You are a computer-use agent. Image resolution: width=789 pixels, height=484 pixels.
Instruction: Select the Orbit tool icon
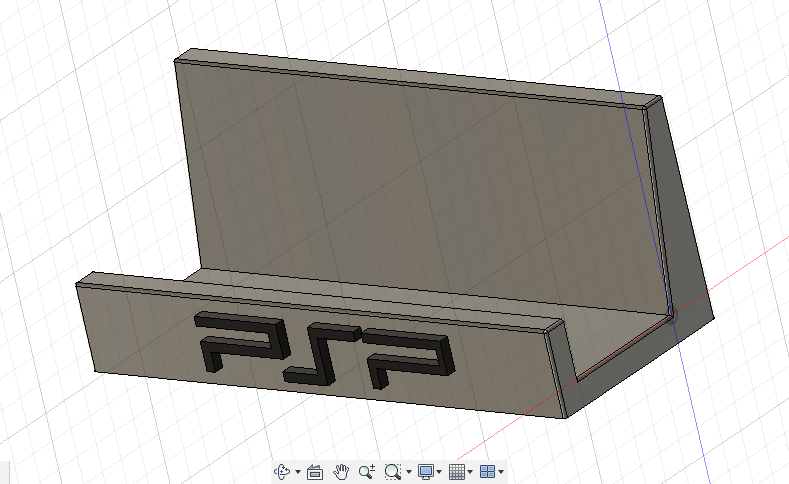[283, 471]
